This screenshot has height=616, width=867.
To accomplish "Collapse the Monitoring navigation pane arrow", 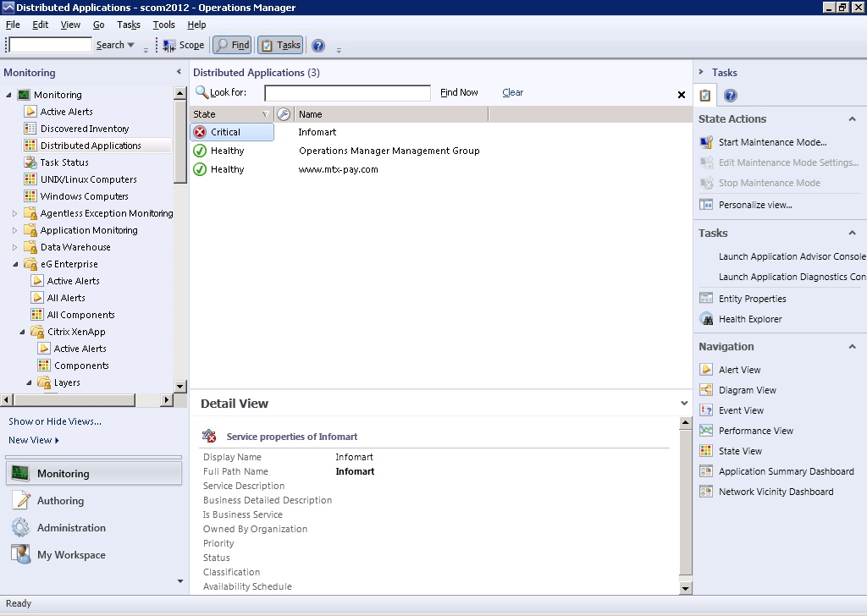I will (179, 72).
